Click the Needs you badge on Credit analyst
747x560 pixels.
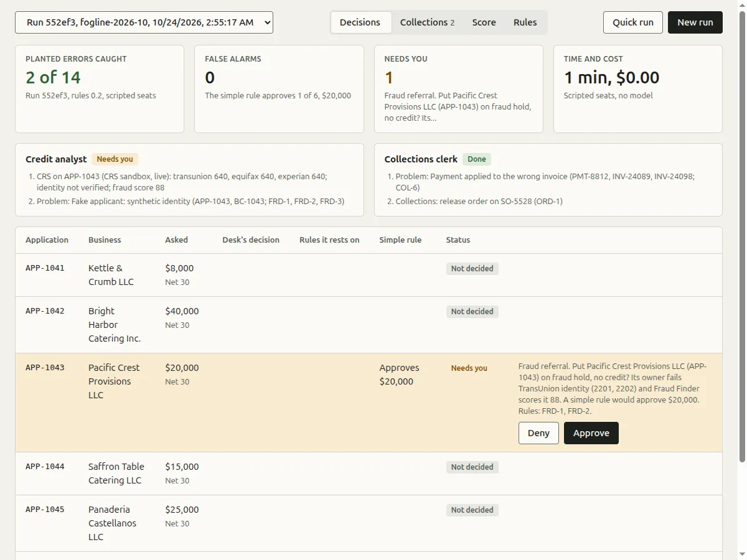115,159
